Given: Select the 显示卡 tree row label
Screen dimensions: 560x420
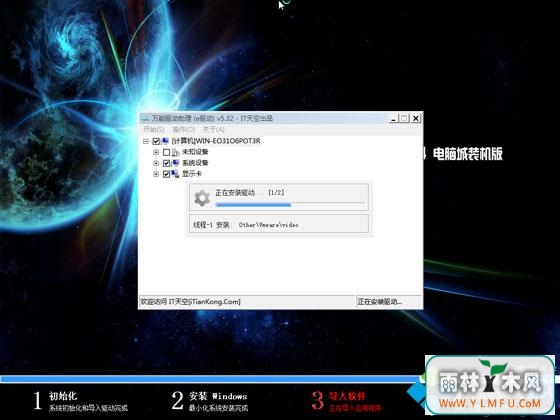Looking at the screenshot, I should (192, 174).
